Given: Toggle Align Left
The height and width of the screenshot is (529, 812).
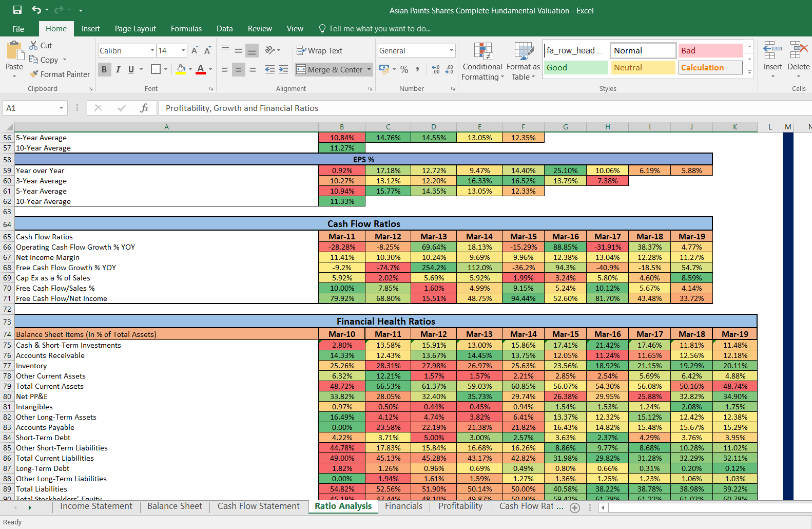Looking at the screenshot, I should point(225,69).
